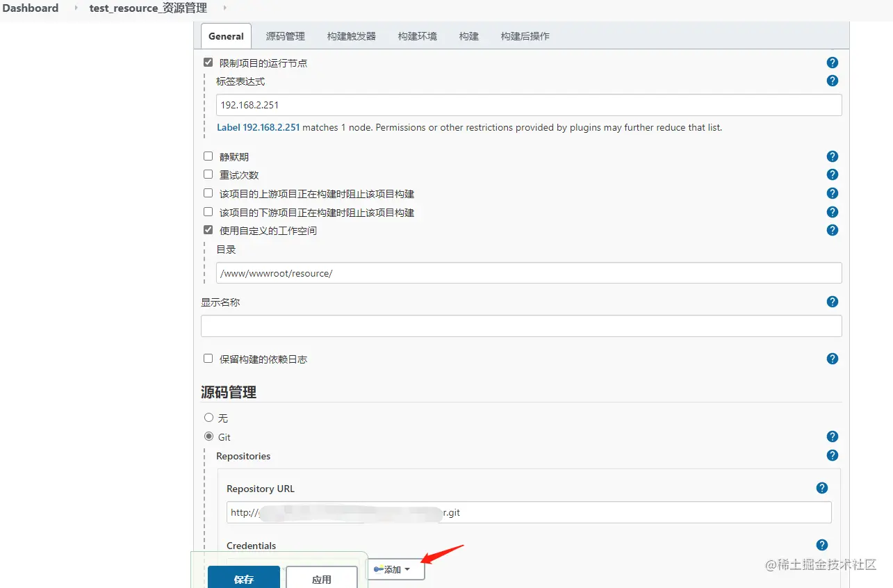This screenshot has width=893, height=588.
Task: Go to the 构建 tab
Action: (469, 36)
